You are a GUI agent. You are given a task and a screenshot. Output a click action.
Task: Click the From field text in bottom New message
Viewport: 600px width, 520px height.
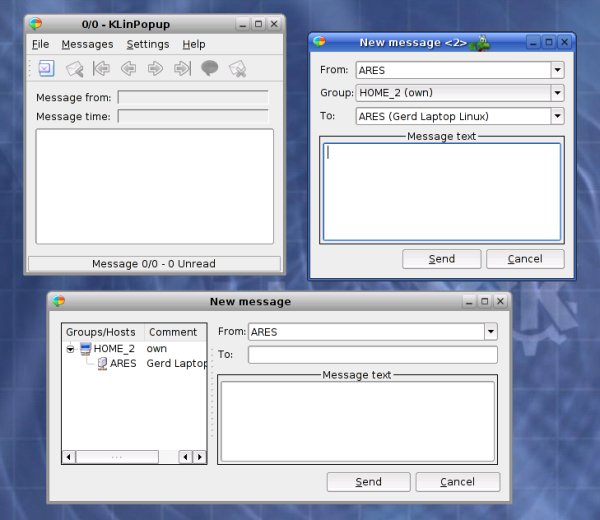[264, 332]
